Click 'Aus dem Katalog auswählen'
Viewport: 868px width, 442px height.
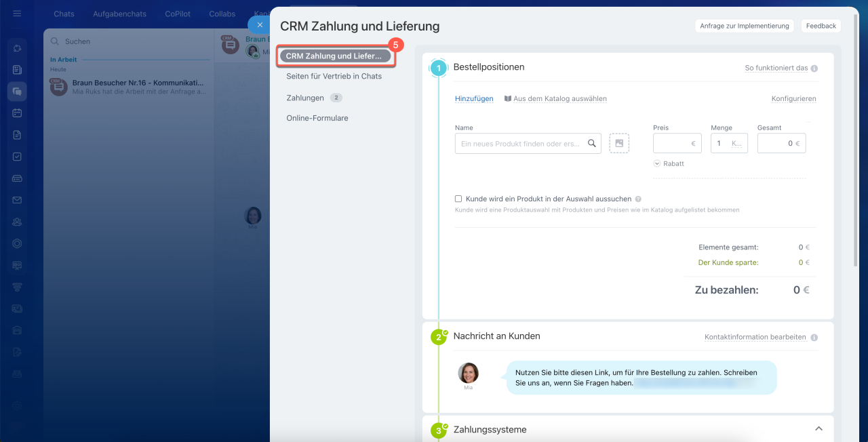(560, 98)
